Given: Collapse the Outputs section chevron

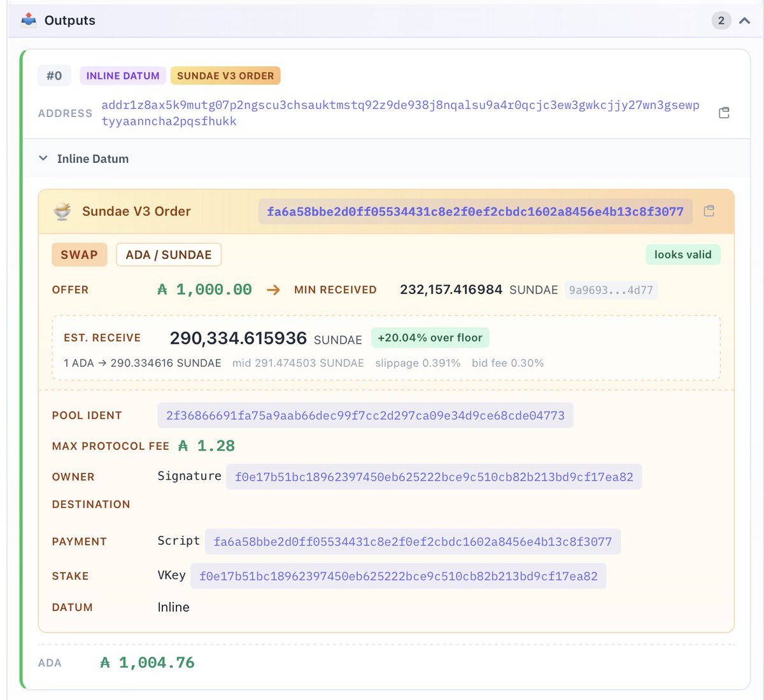Looking at the screenshot, I should (x=744, y=20).
